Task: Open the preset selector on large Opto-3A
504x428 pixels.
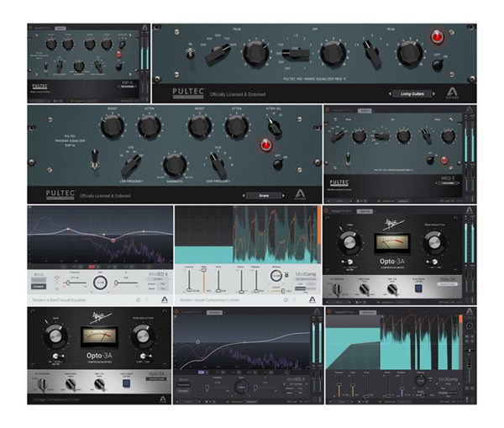Action: (155, 379)
